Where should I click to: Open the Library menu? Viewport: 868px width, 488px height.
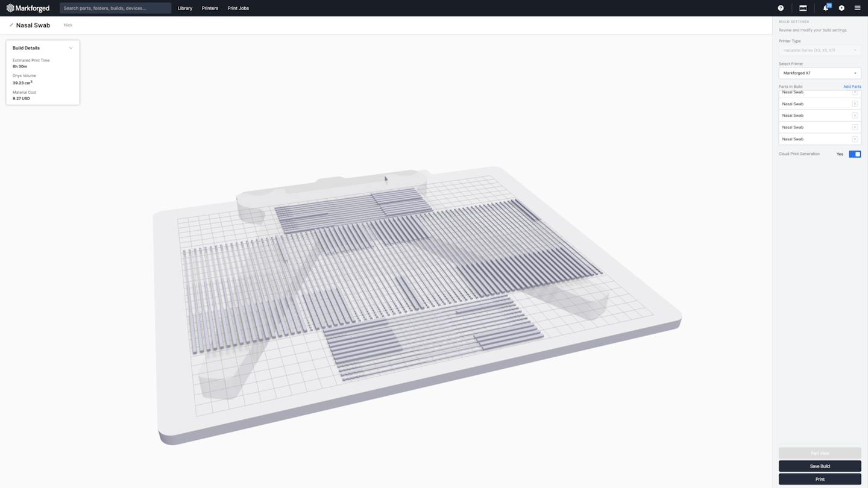[x=184, y=8]
